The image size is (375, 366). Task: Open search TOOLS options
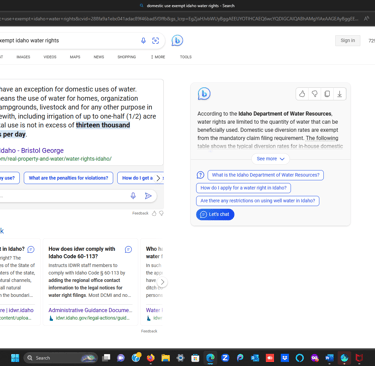coord(186,57)
